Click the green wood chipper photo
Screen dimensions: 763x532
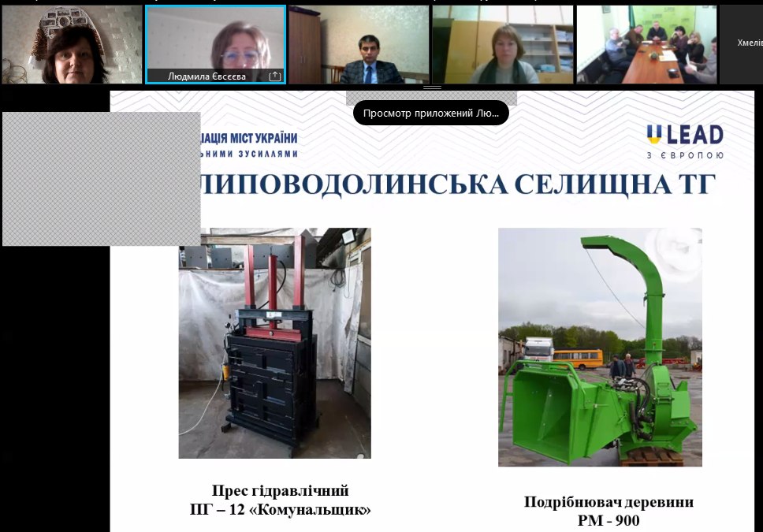[x=600, y=347]
